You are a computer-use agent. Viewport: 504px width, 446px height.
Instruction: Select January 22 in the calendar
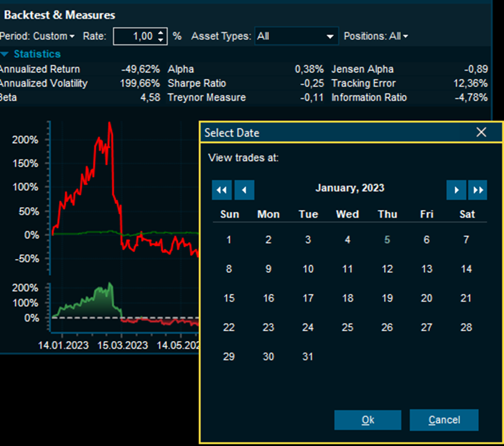(228, 327)
